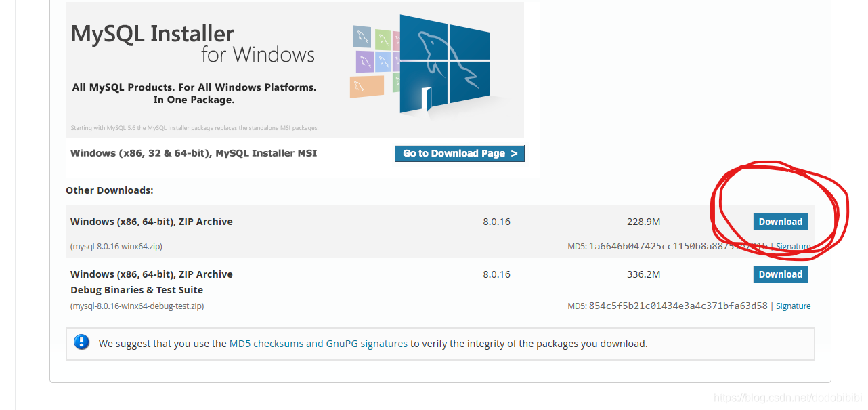The height and width of the screenshot is (410, 868).
Task: Click the Windows logo with dolphin graphic
Action: point(443,63)
